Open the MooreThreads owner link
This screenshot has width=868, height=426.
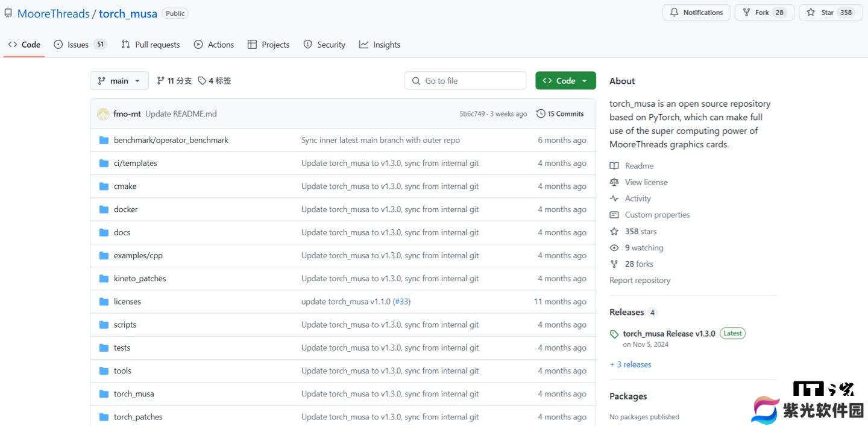pyautogui.click(x=53, y=13)
